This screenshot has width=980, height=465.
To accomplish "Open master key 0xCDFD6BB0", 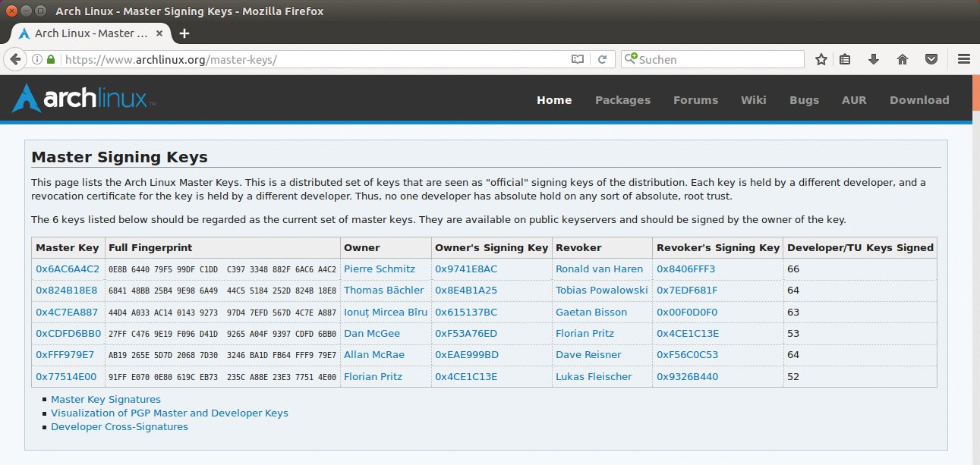I will point(68,334).
